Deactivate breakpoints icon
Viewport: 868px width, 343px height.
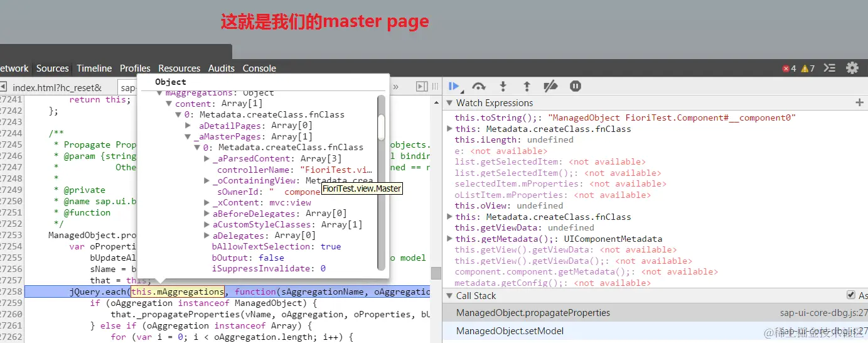point(550,87)
